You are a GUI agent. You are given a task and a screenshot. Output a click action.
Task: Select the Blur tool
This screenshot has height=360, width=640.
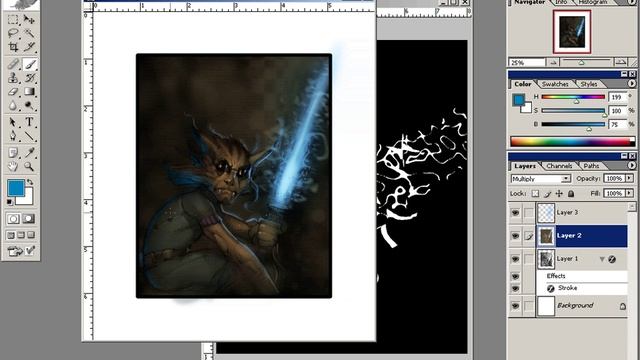[x=13, y=105]
